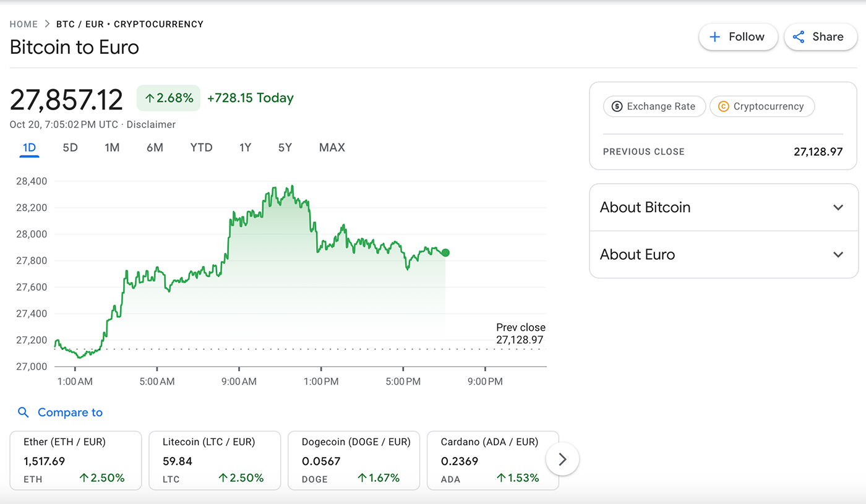
Task: Click the 2.68% percent change badge
Action: (x=168, y=98)
